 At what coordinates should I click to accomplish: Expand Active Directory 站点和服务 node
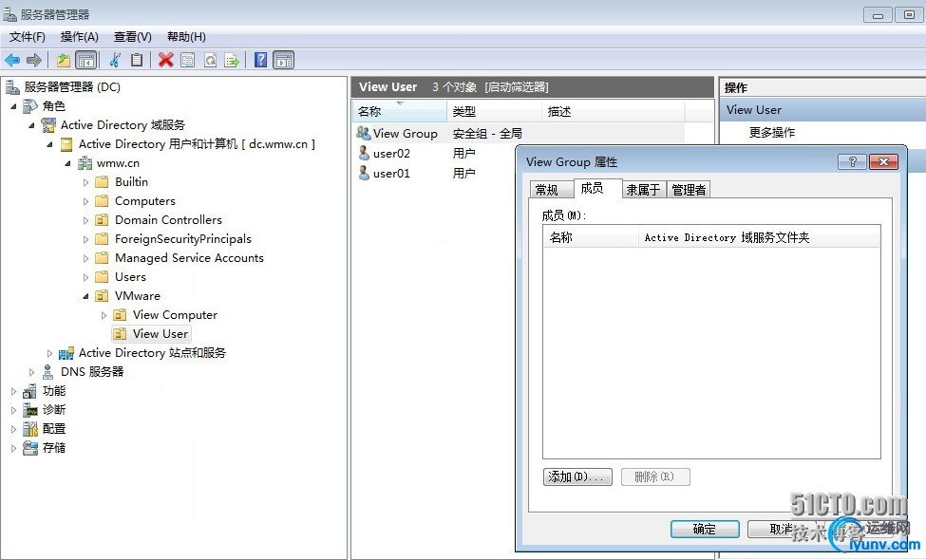(49, 353)
